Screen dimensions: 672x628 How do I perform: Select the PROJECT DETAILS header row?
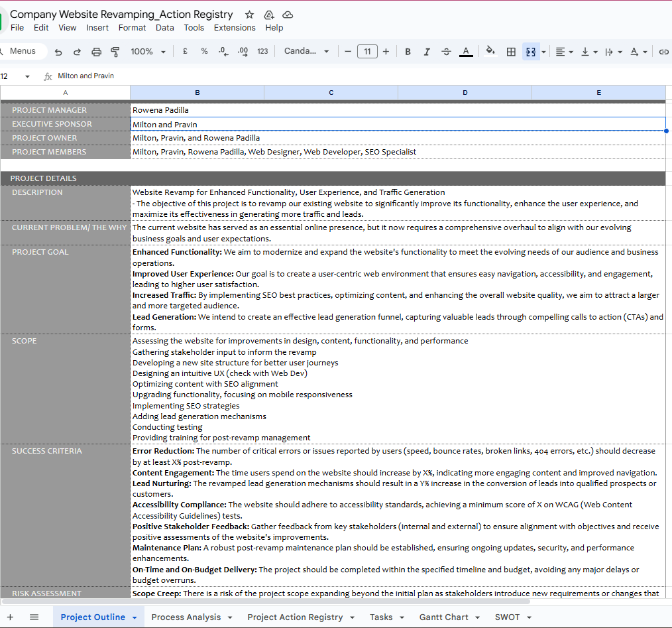pos(333,178)
